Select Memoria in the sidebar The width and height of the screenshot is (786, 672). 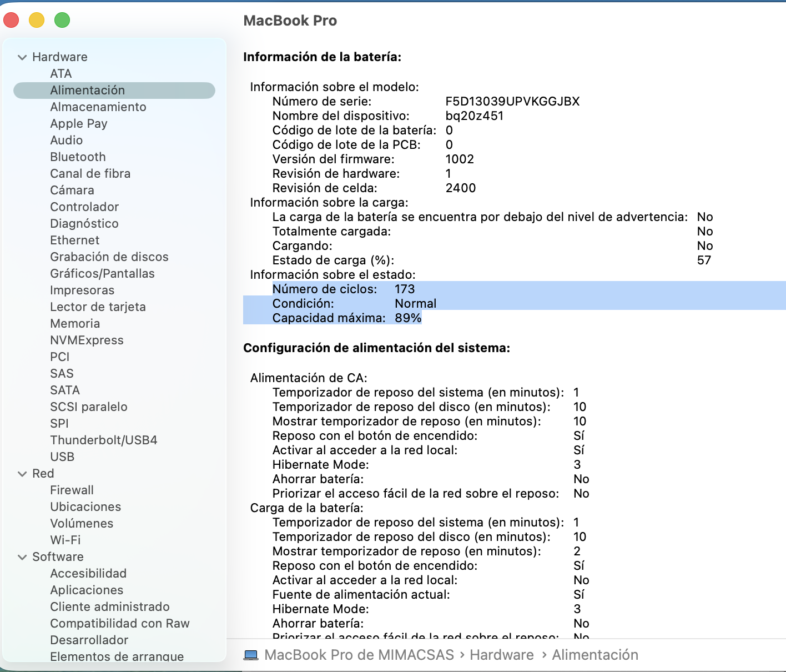pyautogui.click(x=75, y=324)
